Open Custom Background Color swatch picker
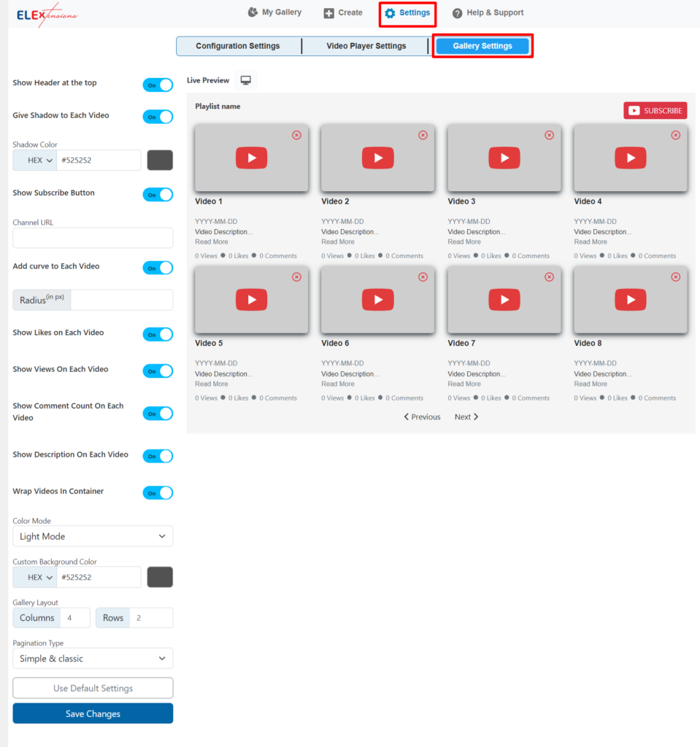 [x=160, y=578]
